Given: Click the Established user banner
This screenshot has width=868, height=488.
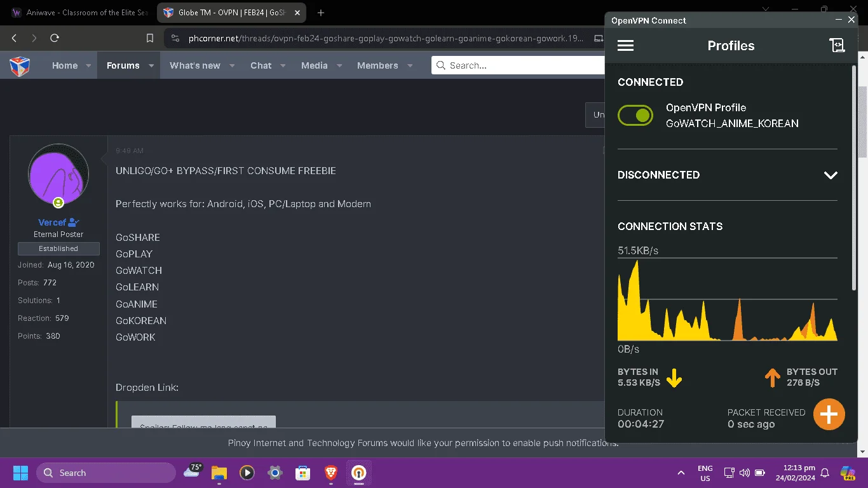Looking at the screenshot, I should pyautogui.click(x=58, y=248).
